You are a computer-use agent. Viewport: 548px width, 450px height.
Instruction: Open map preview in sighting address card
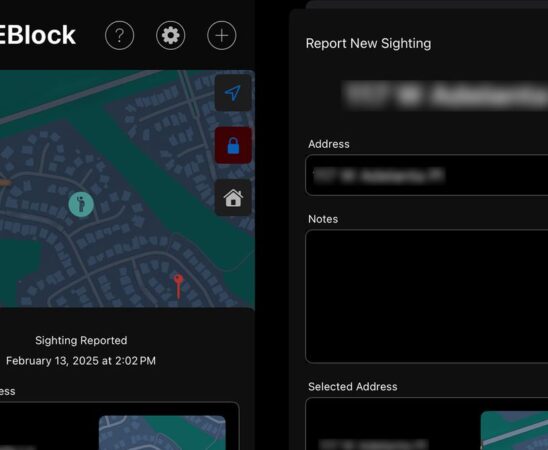tap(162, 433)
